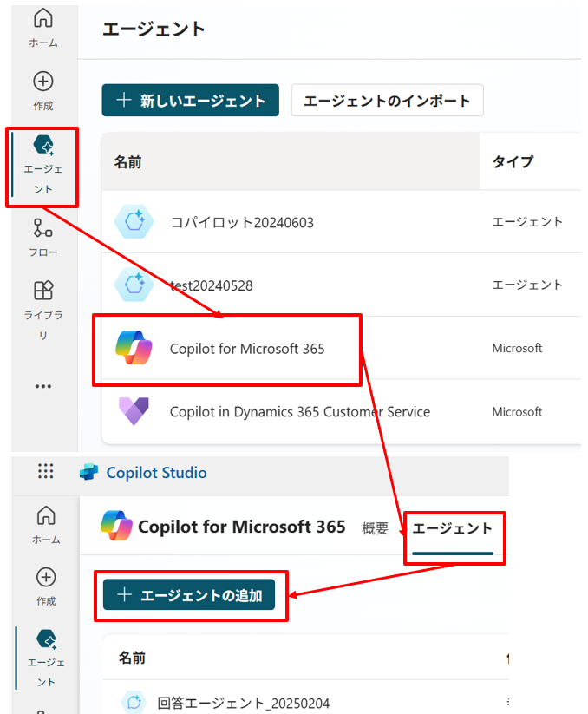Select the Agents icon in the lower sidebar
Screen dimensions: 588x714
coord(46,639)
